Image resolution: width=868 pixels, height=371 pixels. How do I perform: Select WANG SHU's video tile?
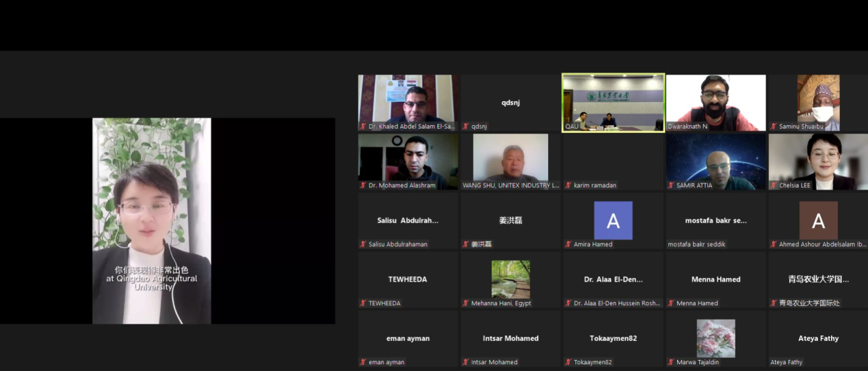click(510, 161)
